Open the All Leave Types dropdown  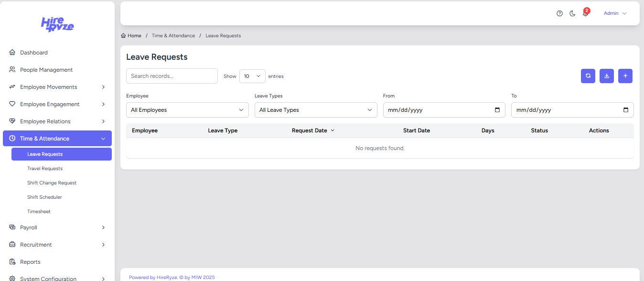click(315, 110)
